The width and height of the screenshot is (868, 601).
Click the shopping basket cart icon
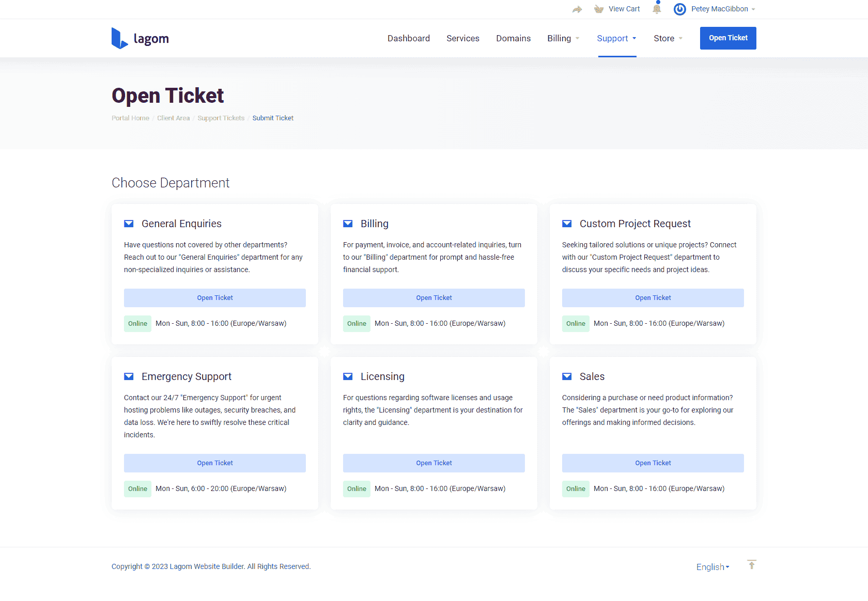coord(599,9)
